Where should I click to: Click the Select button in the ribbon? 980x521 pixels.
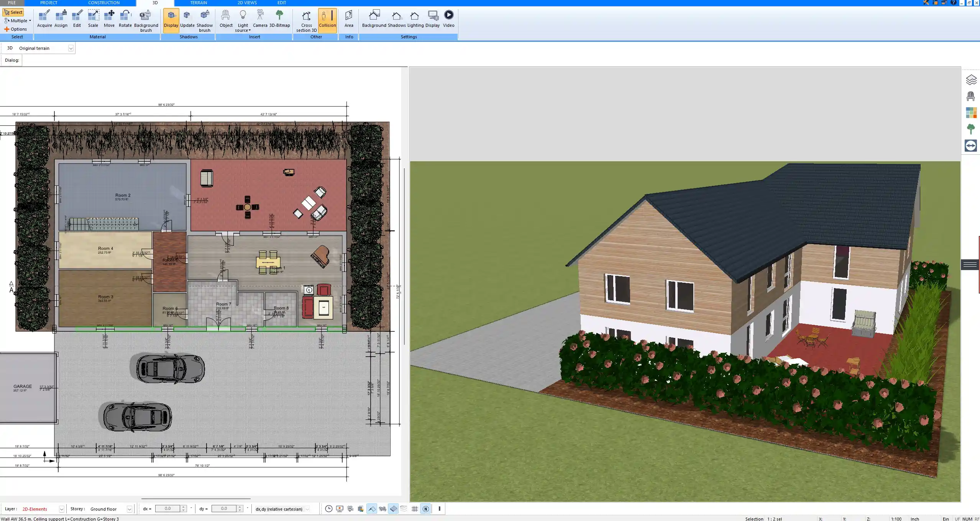[13, 12]
